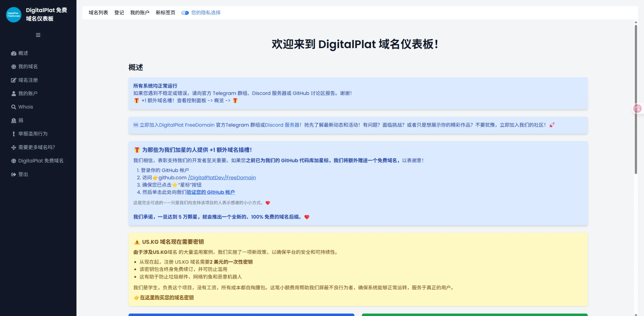Click 捐 donate sidebar item
644x316 pixels.
(x=17, y=120)
